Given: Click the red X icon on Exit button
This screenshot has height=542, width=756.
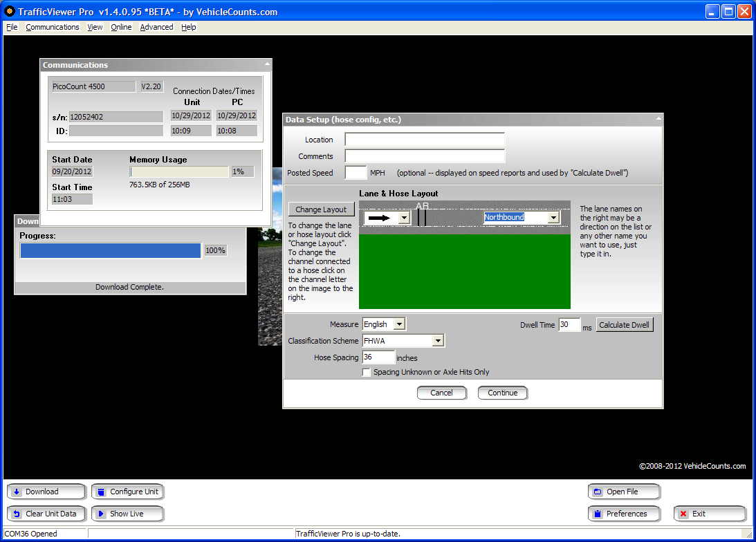Looking at the screenshot, I should coord(683,514).
